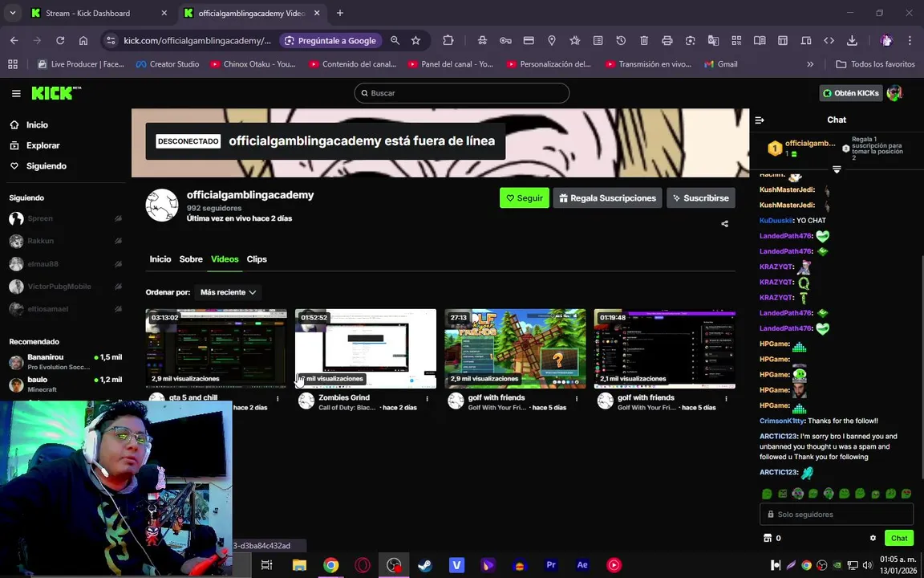Screen dimensions: 924x578
Task: Open browser extensions puzzle icon
Action: click(x=448, y=41)
